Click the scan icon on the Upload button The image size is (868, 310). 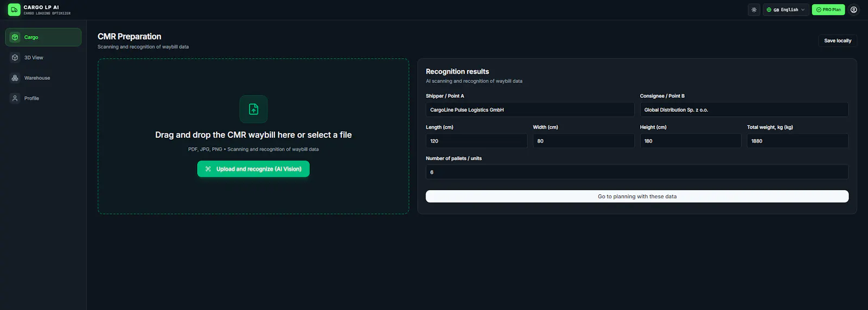[x=208, y=169]
